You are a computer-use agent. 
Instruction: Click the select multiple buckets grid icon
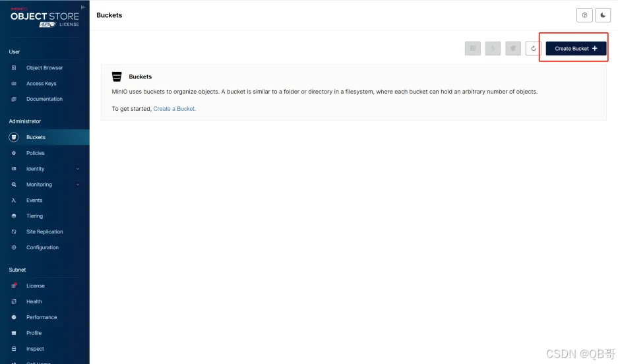[472, 48]
